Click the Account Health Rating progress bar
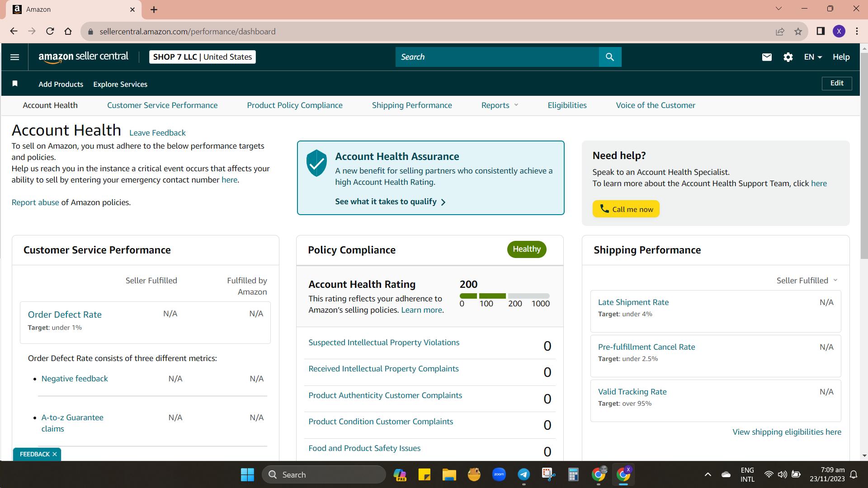Viewport: 868px width, 488px height. click(505, 296)
